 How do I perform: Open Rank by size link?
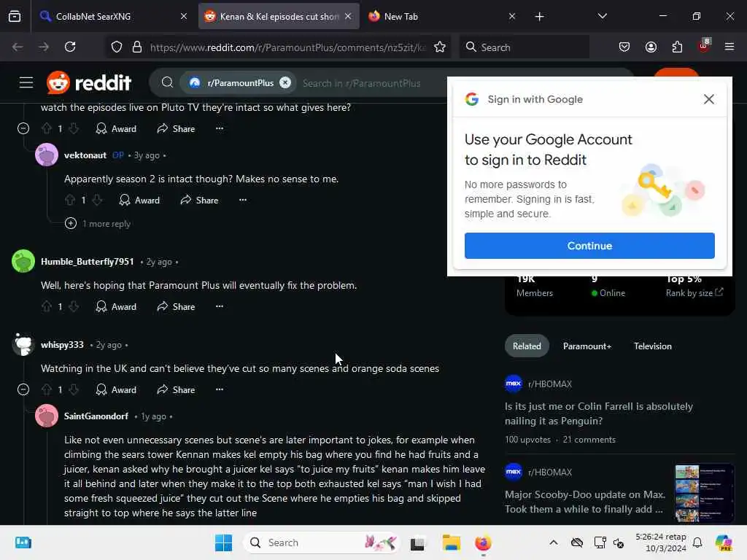tap(694, 293)
